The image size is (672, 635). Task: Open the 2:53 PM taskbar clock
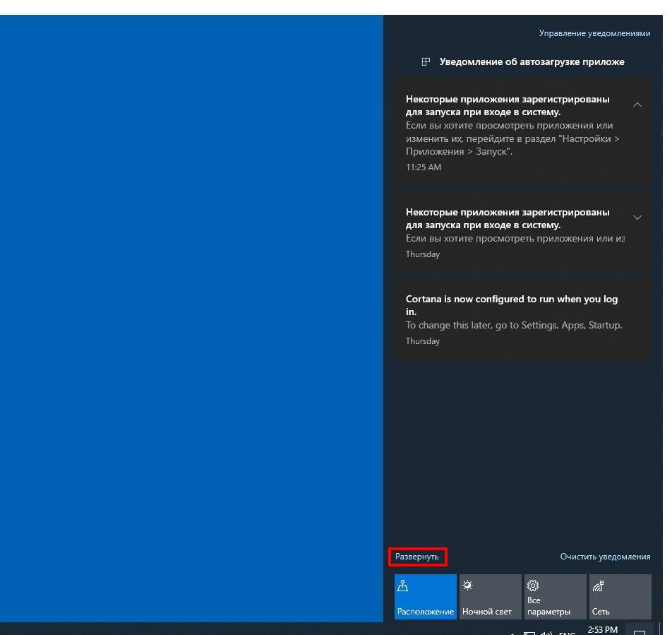[x=603, y=630]
